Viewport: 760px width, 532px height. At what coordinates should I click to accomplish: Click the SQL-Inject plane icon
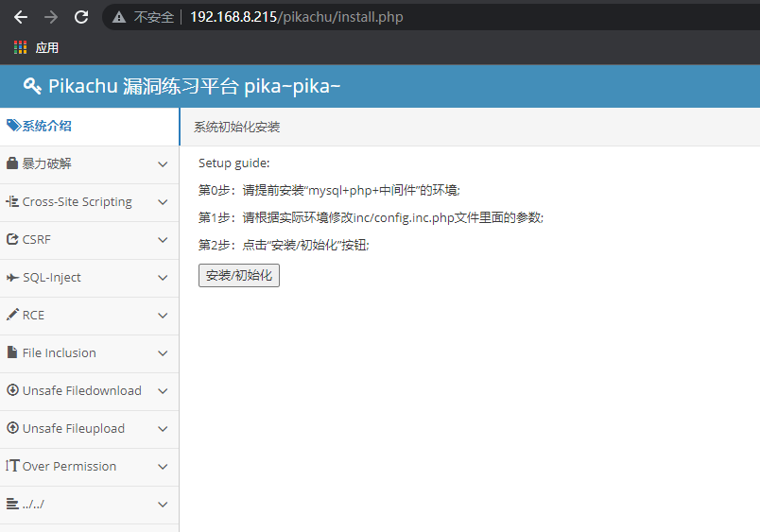pos(12,278)
